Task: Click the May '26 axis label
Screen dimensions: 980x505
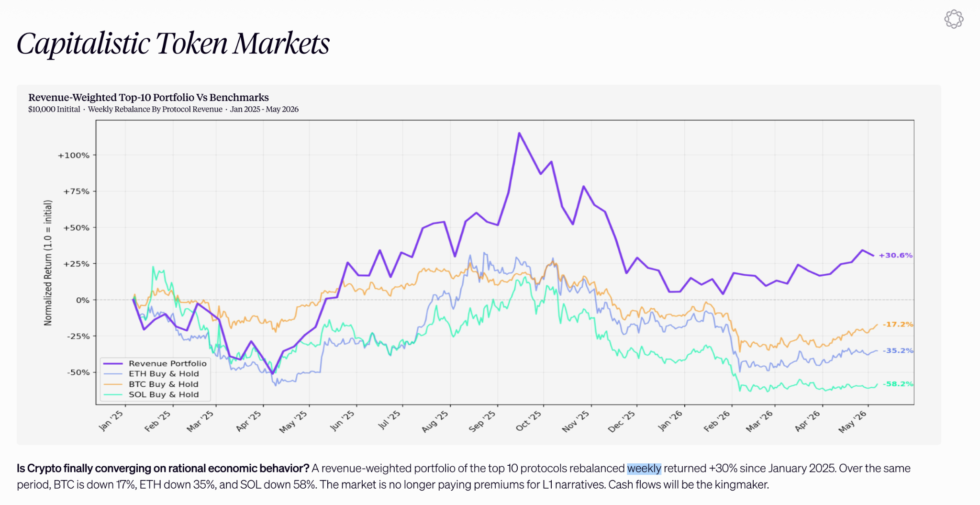Action: 852,422
